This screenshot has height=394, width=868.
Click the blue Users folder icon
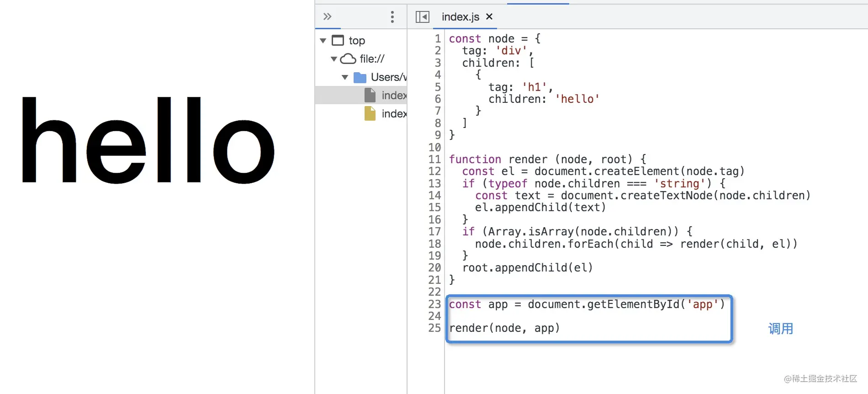(x=360, y=77)
